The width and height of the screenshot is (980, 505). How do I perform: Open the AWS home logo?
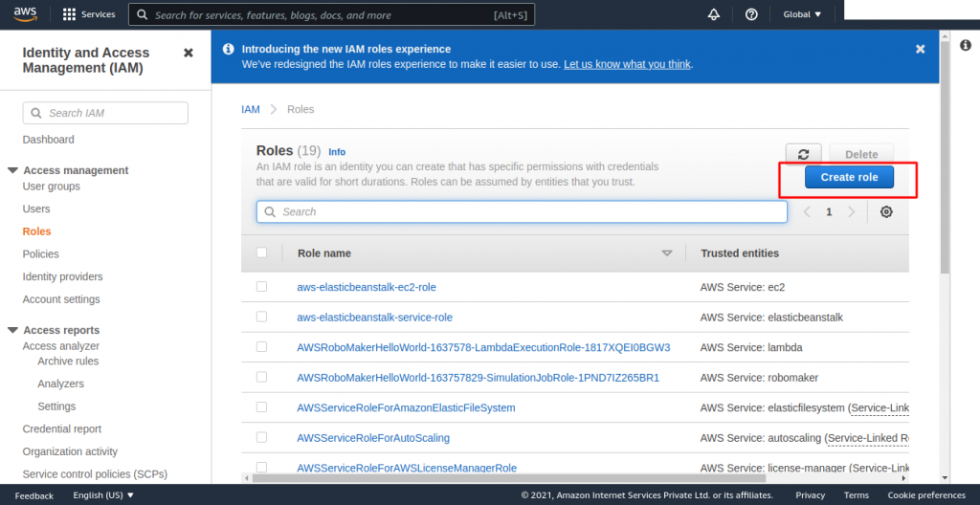pos(26,13)
